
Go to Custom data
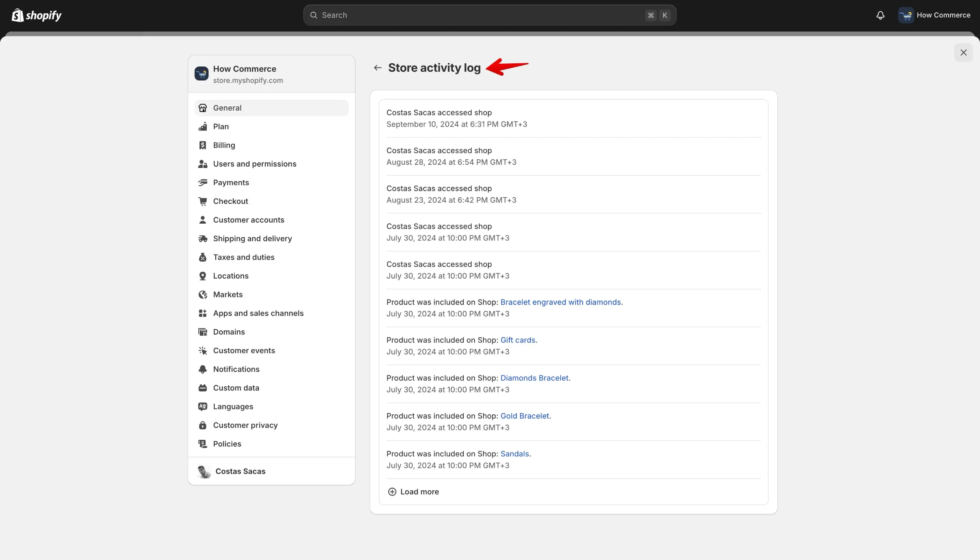(x=272, y=388)
